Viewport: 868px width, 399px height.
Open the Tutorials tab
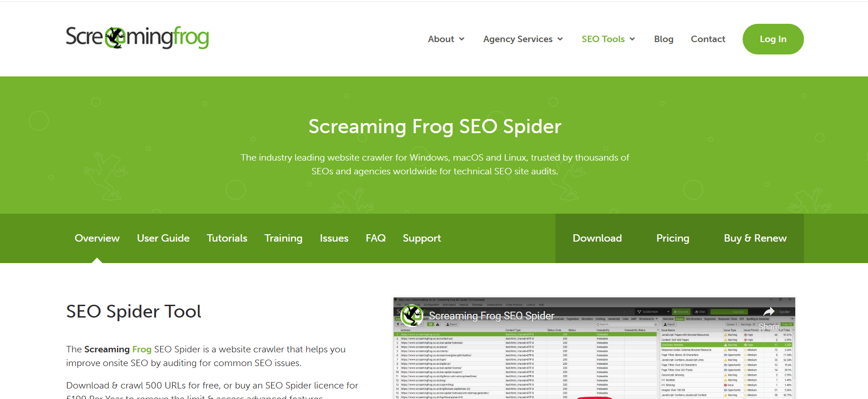tap(227, 238)
